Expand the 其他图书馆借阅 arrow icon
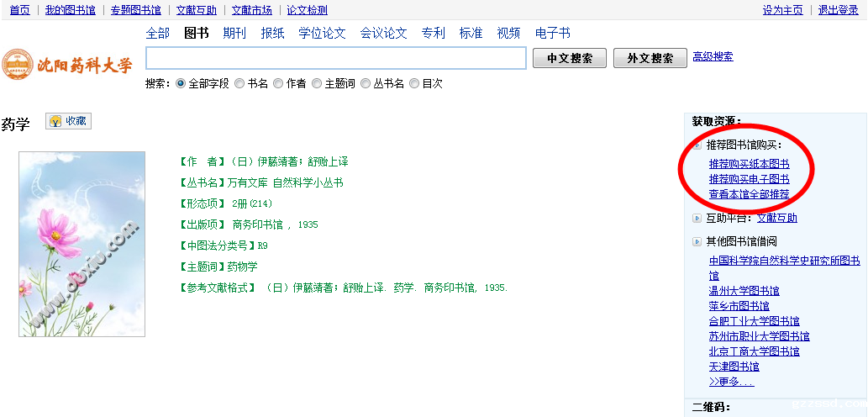Screen dimensions: 868x417 (x=697, y=242)
